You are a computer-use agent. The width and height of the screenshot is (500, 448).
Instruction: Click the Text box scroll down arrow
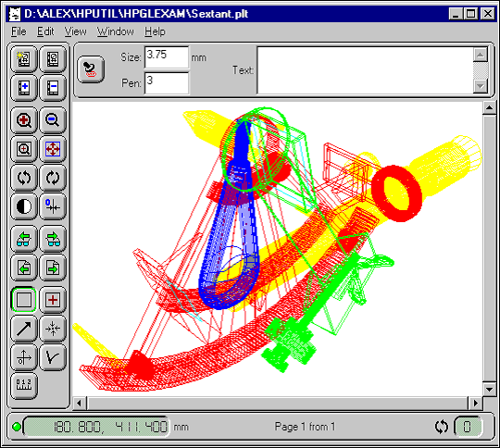(x=481, y=86)
